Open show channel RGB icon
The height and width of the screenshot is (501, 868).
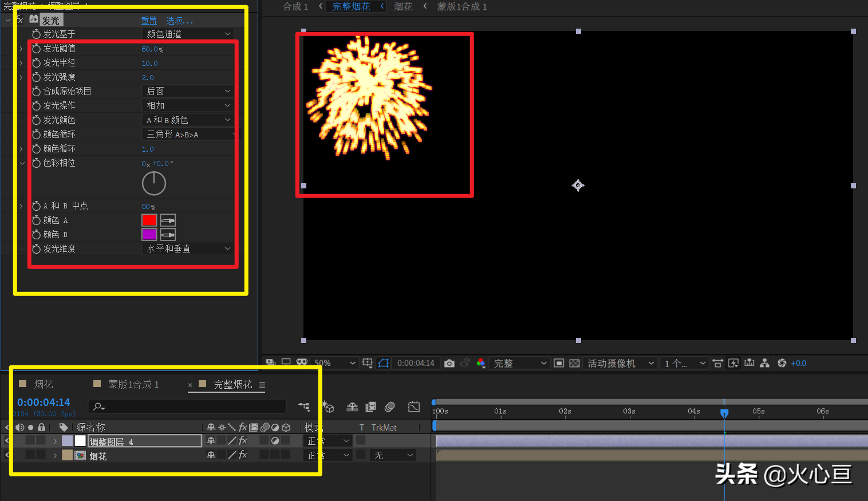[x=481, y=363]
